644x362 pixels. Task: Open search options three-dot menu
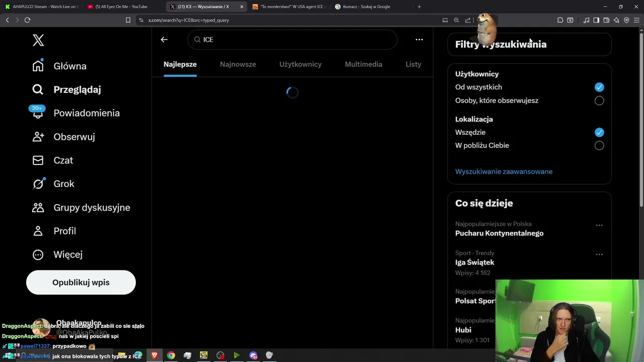419,39
